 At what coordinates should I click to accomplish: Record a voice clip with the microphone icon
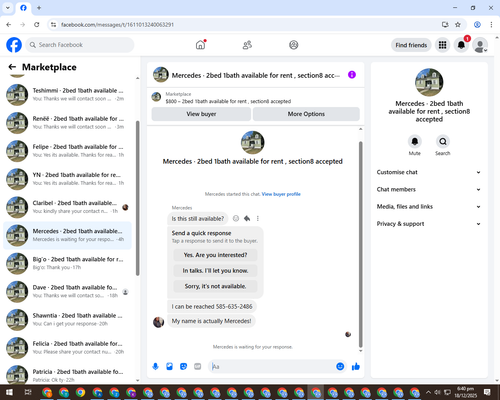[x=155, y=367]
